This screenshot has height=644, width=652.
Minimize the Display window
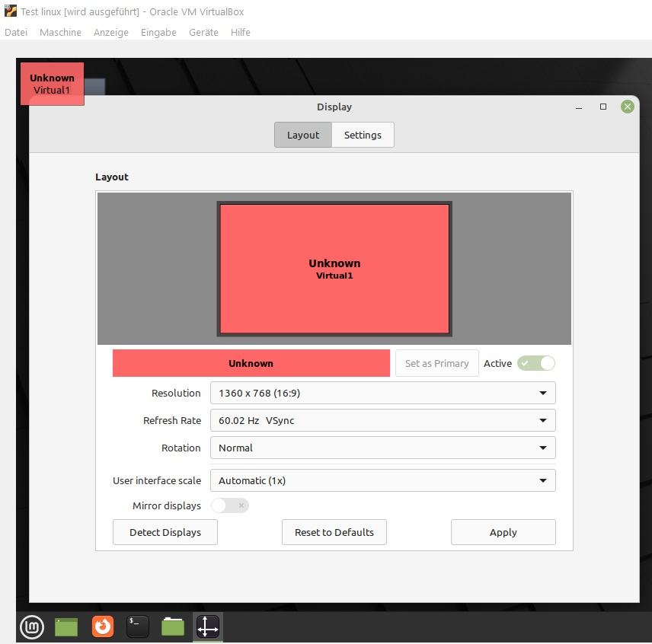click(579, 107)
